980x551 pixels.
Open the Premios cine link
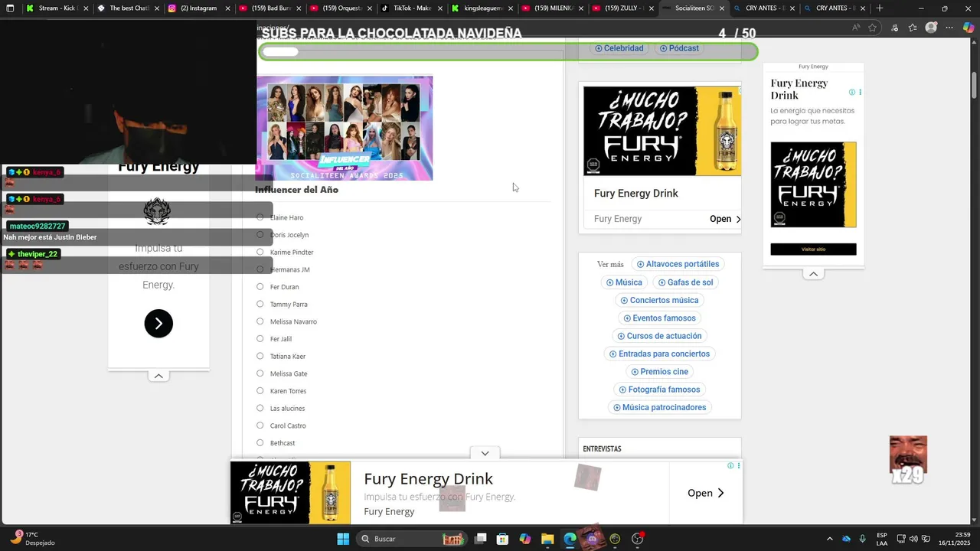tap(659, 372)
